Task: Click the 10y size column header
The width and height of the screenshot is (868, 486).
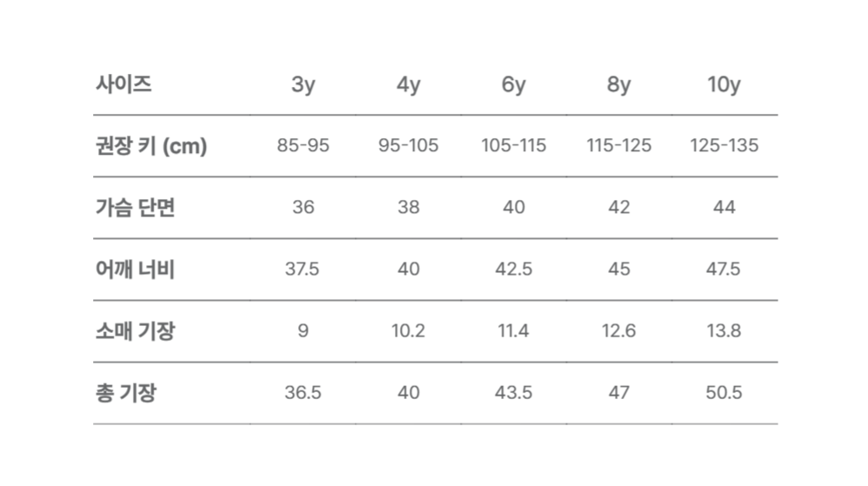Action: pyautogui.click(x=724, y=85)
